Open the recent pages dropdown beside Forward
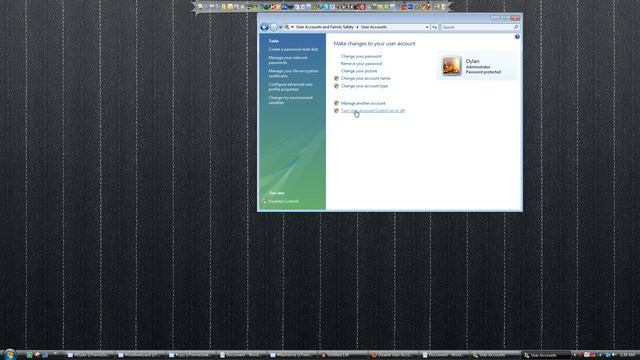This screenshot has width=640, height=360. point(280,27)
